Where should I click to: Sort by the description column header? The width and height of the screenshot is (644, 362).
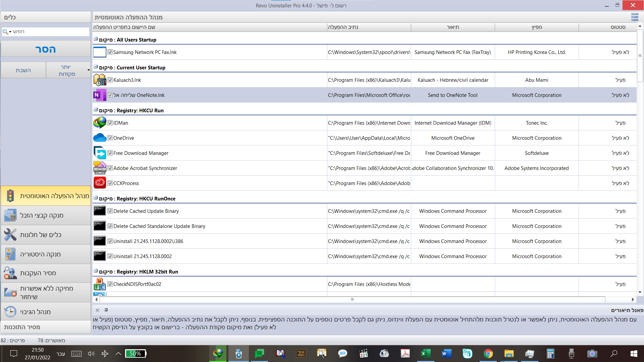tap(453, 27)
